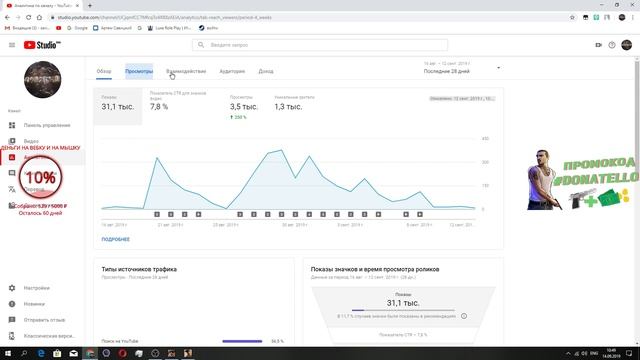The image size is (640, 360).
Task: Open the red YouTube bookmark icon
Action: pos(58,28)
